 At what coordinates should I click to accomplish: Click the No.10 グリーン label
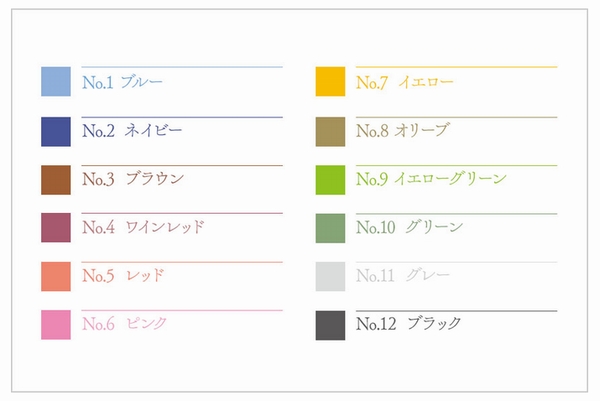click(x=409, y=228)
